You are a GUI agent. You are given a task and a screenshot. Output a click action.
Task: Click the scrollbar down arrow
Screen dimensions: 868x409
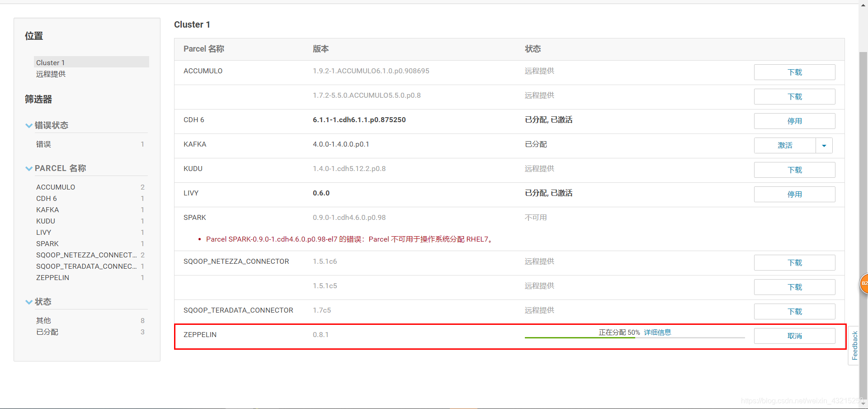point(863,403)
